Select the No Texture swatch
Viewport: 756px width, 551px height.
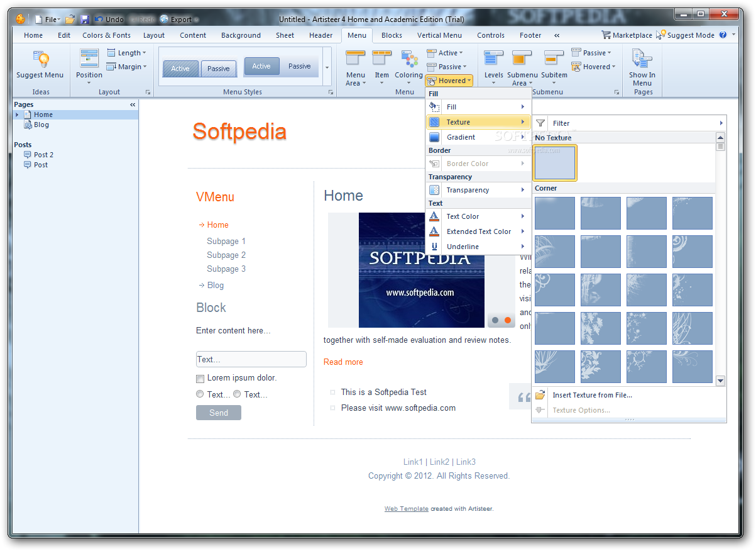pos(555,163)
